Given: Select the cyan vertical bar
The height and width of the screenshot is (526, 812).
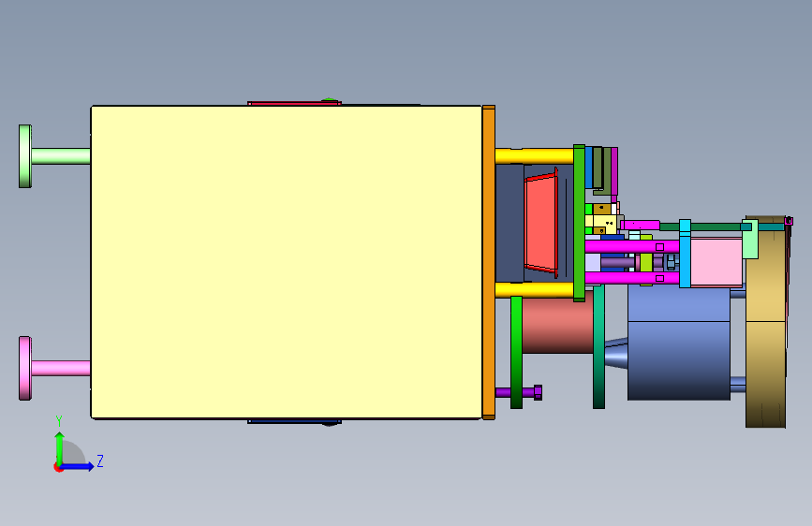Looking at the screenshot, I should click(685, 253).
